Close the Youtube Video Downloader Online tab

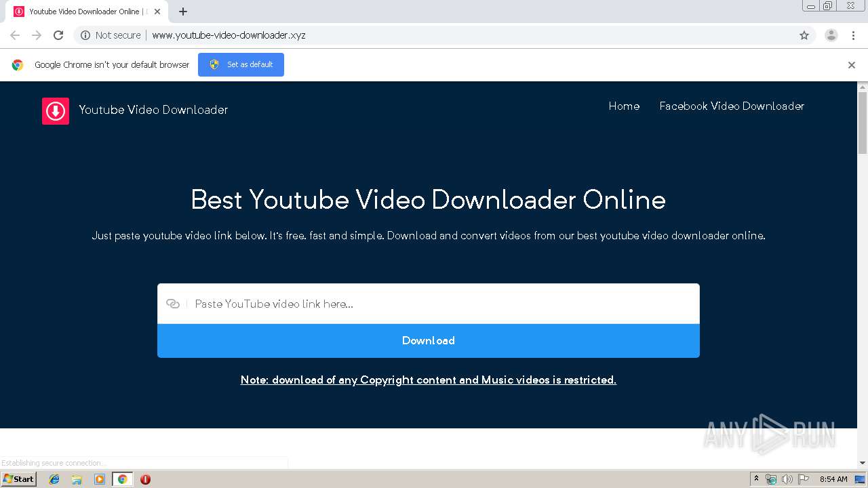[x=157, y=12]
